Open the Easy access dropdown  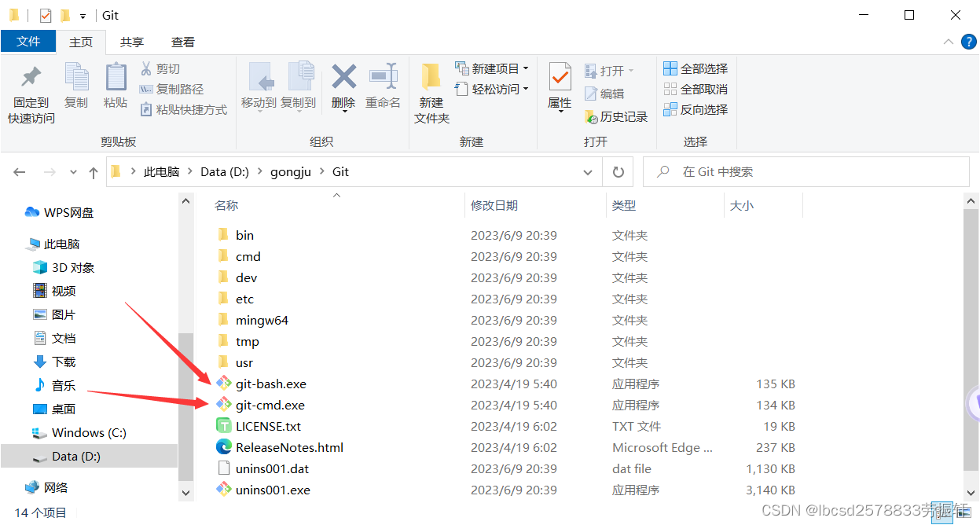click(492, 90)
